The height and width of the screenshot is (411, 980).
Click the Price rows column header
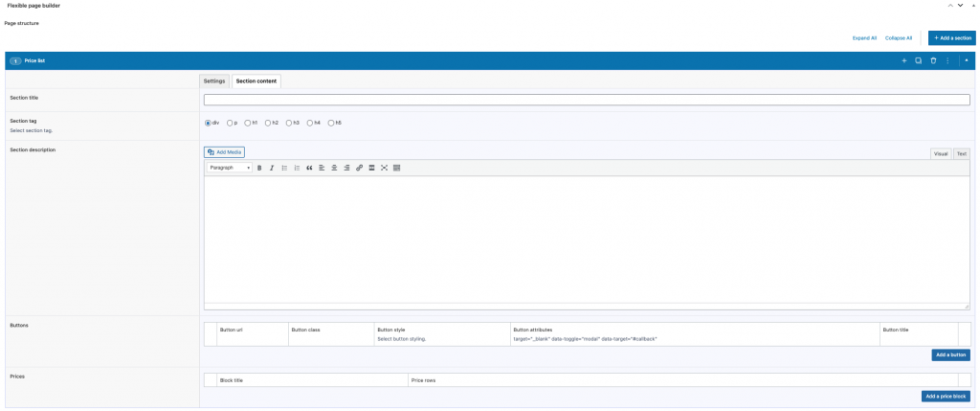click(x=423, y=379)
